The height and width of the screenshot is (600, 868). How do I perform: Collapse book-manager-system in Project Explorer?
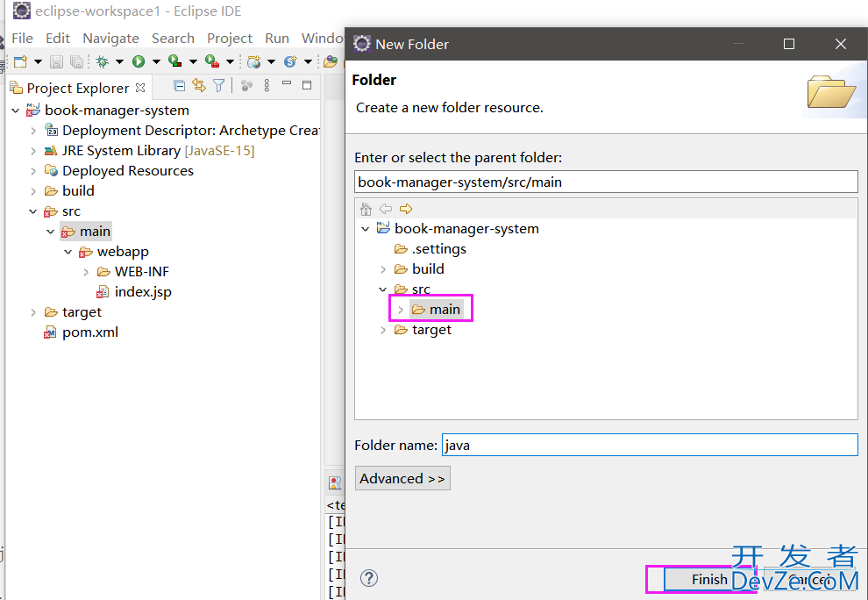(16, 111)
